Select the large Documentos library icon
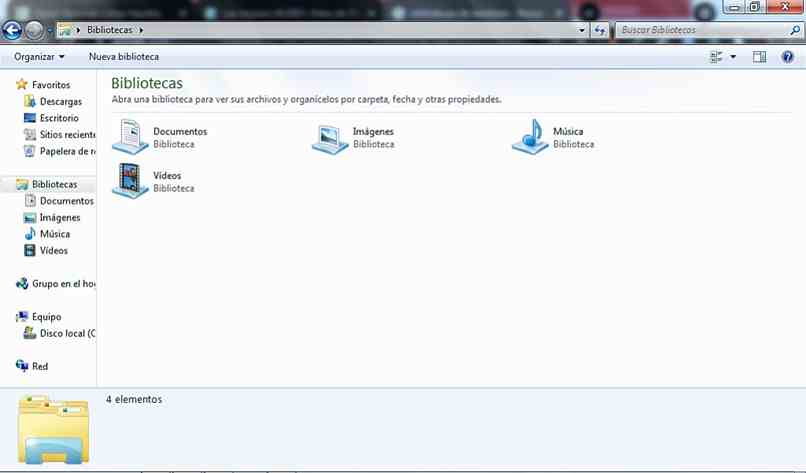The height and width of the screenshot is (473, 806). (130, 137)
